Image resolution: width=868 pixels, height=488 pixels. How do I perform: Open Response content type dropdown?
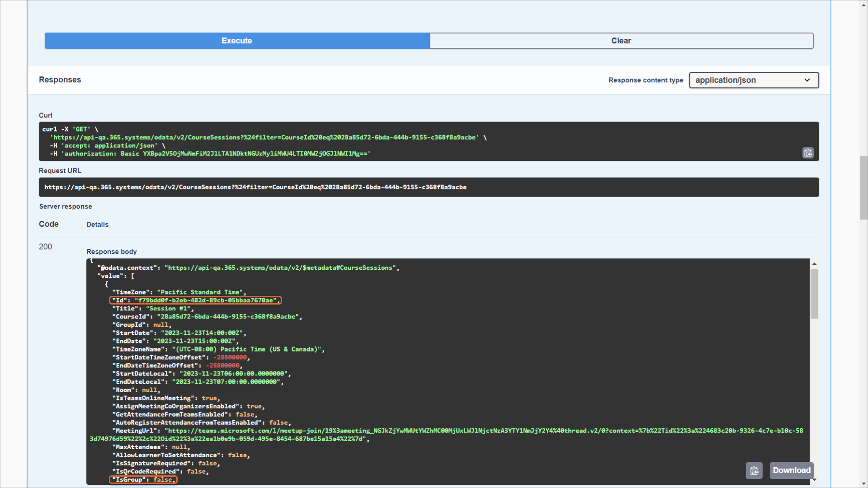click(754, 80)
